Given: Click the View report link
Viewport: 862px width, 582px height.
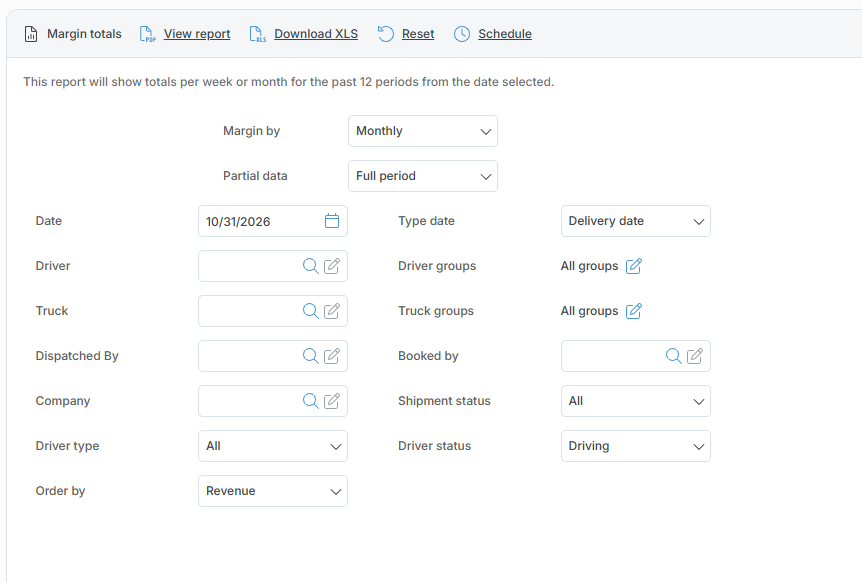Looking at the screenshot, I should 197,34.
